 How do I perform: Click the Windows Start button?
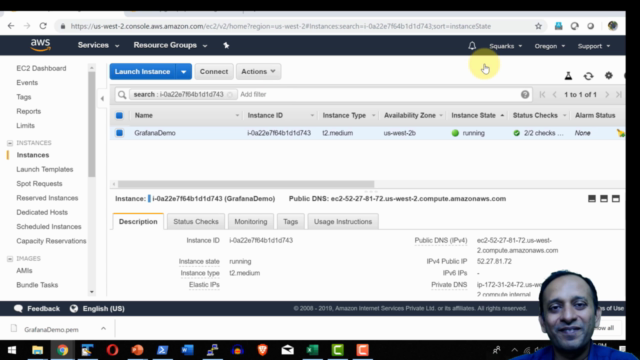coord(12,350)
